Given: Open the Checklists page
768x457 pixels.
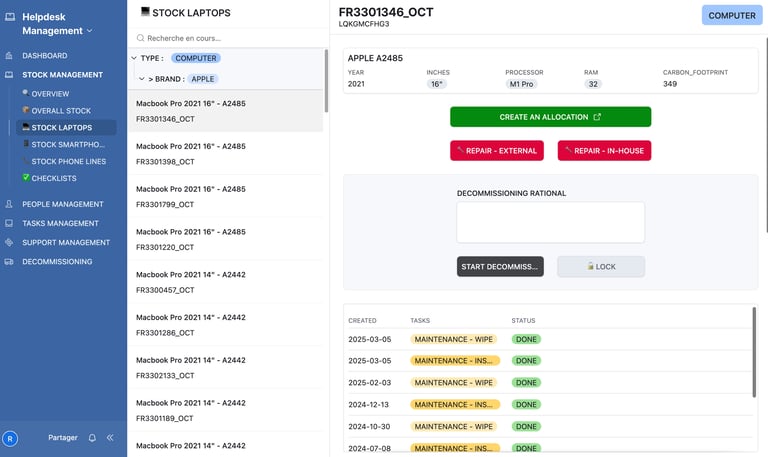Looking at the screenshot, I should click(53, 178).
